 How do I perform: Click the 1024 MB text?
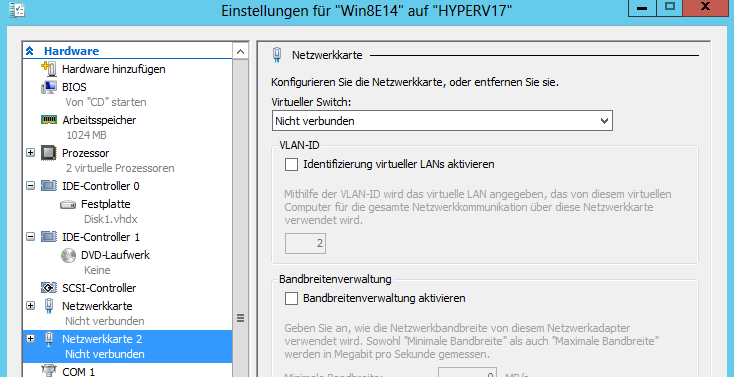(86, 135)
